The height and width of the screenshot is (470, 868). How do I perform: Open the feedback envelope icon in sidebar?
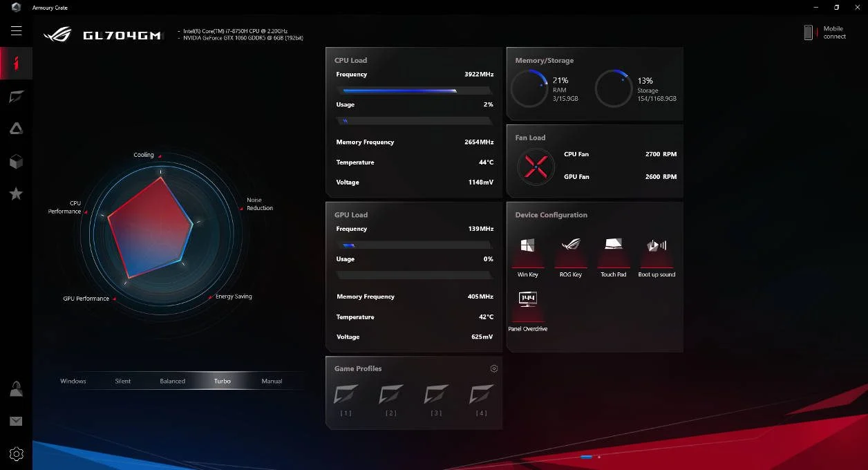pyautogui.click(x=16, y=421)
